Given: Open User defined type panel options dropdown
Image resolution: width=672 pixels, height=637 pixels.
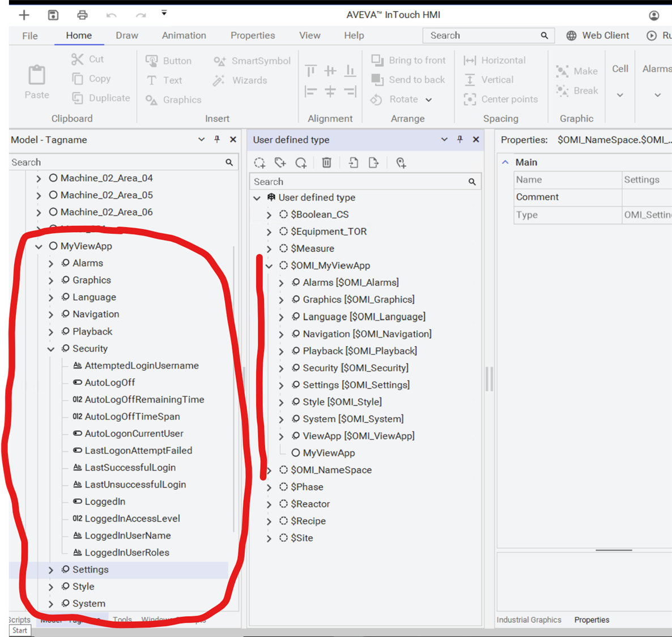Looking at the screenshot, I should 444,140.
